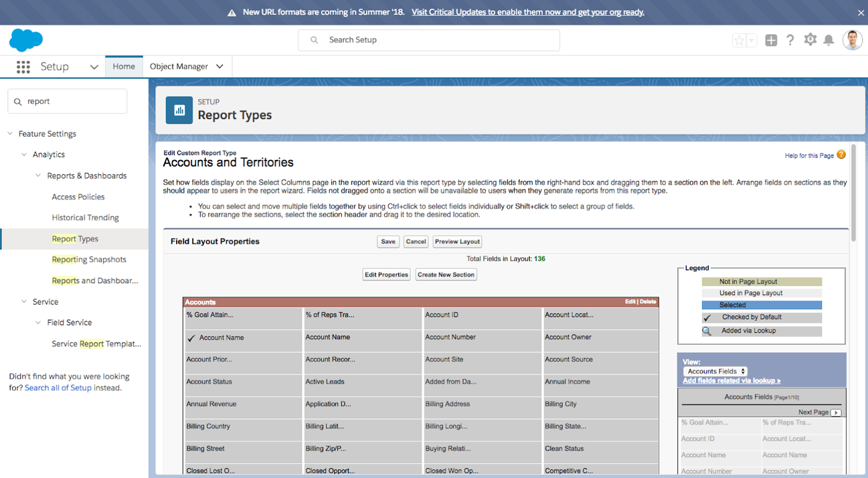
Task: Switch to the Object Manager tab
Action: tap(179, 66)
